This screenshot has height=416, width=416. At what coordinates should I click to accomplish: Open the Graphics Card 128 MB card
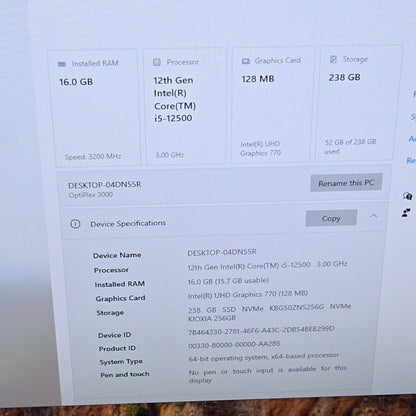click(x=273, y=105)
